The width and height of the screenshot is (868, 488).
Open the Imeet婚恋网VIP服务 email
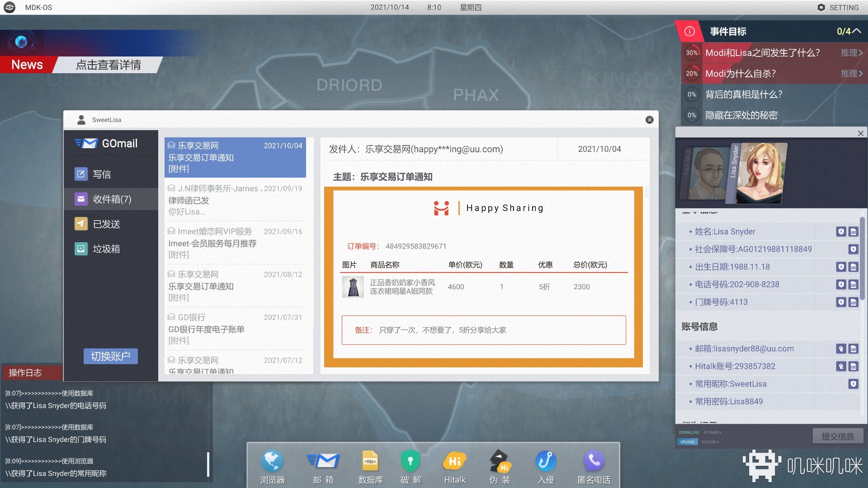pyautogui.click(x=235, y=243)
